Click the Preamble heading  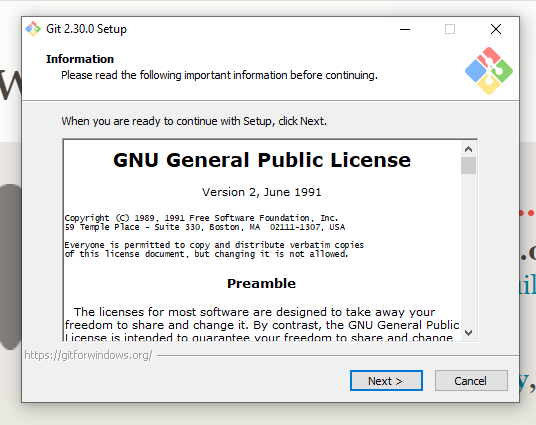click(262, 283)
